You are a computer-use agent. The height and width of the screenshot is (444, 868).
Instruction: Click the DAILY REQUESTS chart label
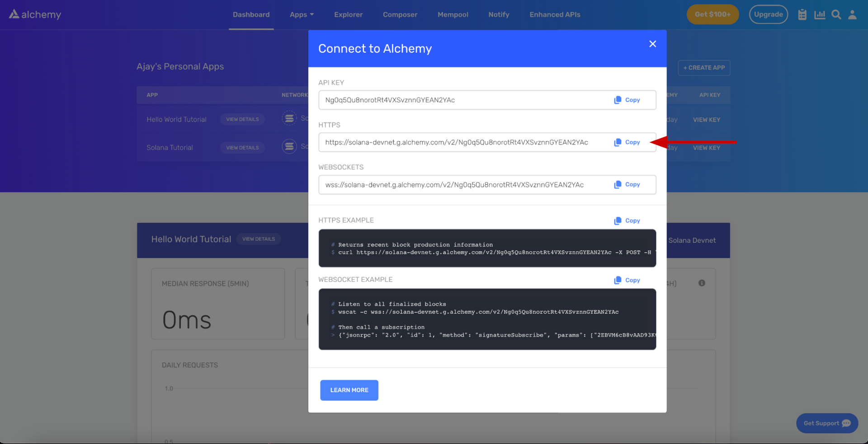click(190, 365)
